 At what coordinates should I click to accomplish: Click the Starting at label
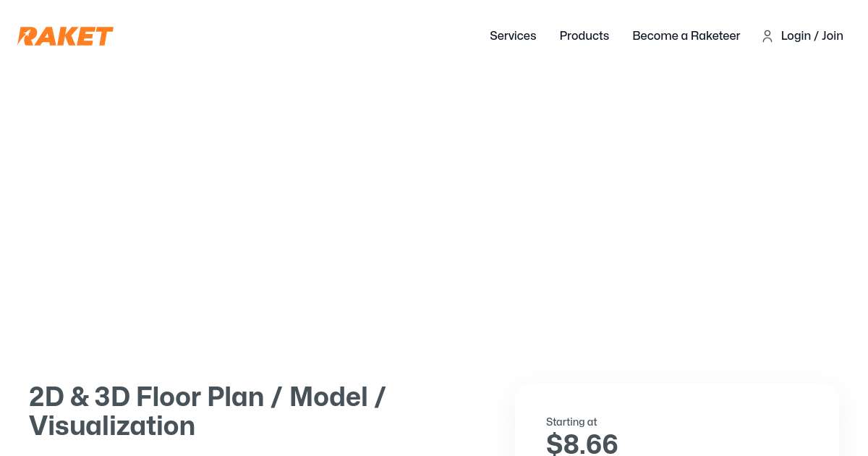tap(571, 422)
